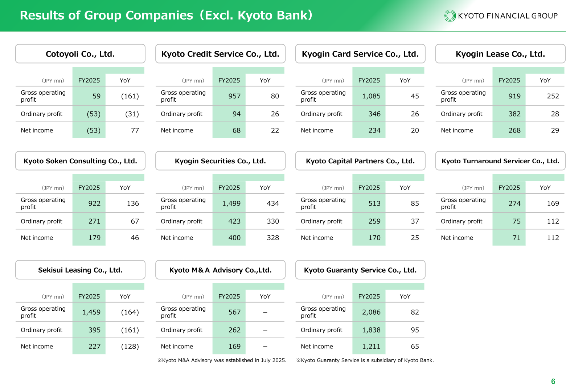Click the Kyoto Credit Service Co., Ltd. header
The image size is (566, 392).
click(220, 54)
